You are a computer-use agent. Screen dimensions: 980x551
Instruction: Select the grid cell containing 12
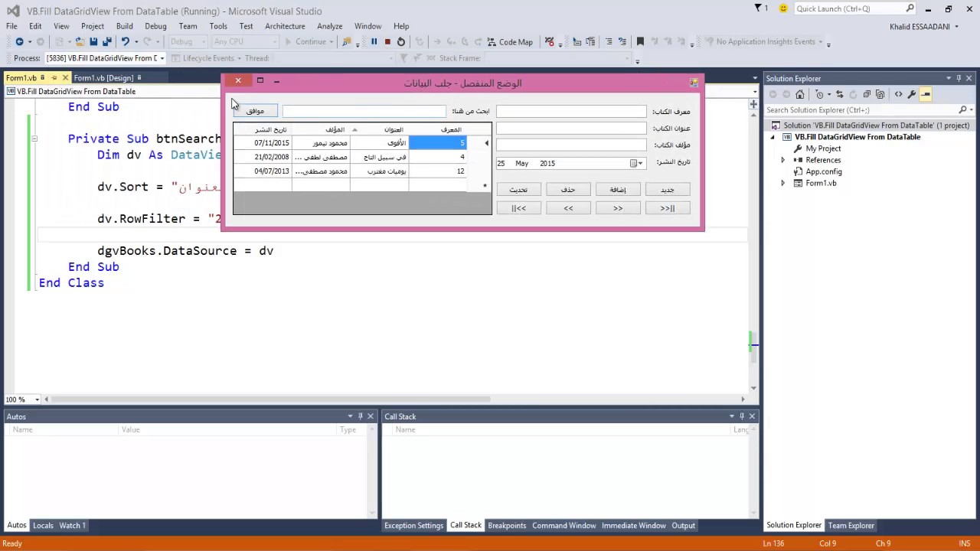(437, 171)
